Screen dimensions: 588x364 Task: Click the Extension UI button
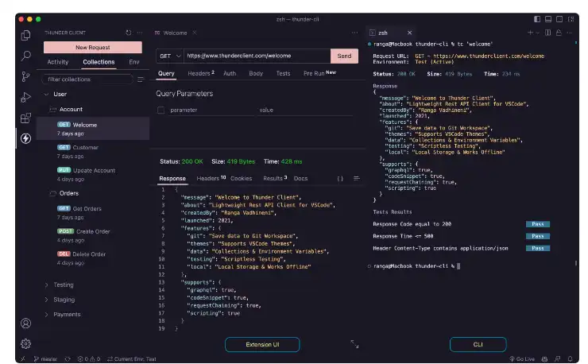click(x=262, y=344)
